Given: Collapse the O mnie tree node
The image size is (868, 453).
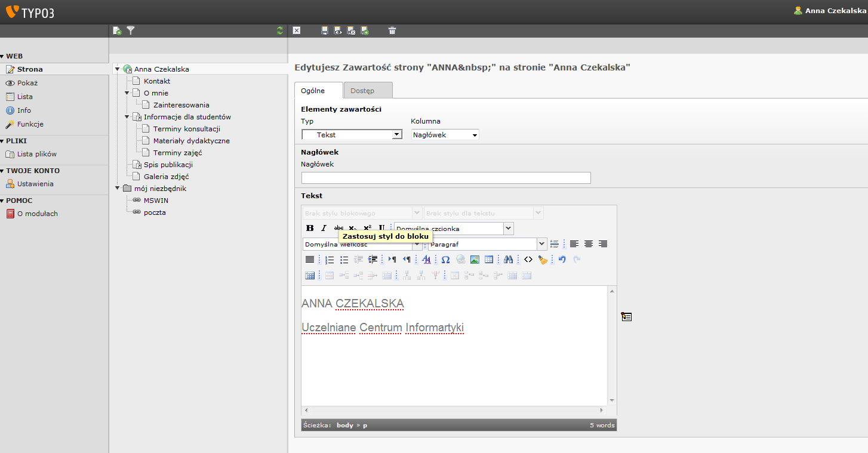Looking at the screenshot, I should 127,93.
